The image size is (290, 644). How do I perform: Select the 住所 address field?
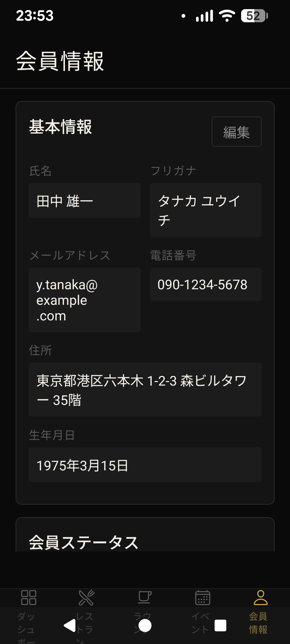[x=145, y=390]
